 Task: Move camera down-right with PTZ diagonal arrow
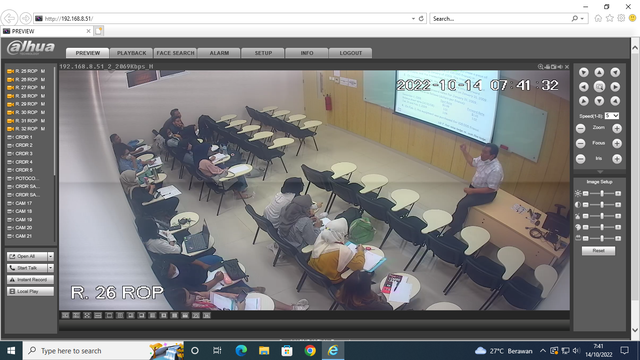[x=615, y=101]
